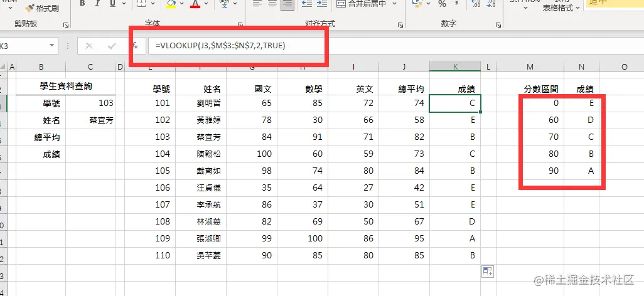644x296 pixels.
Task: Select column M header
Action: pos(530,66)
